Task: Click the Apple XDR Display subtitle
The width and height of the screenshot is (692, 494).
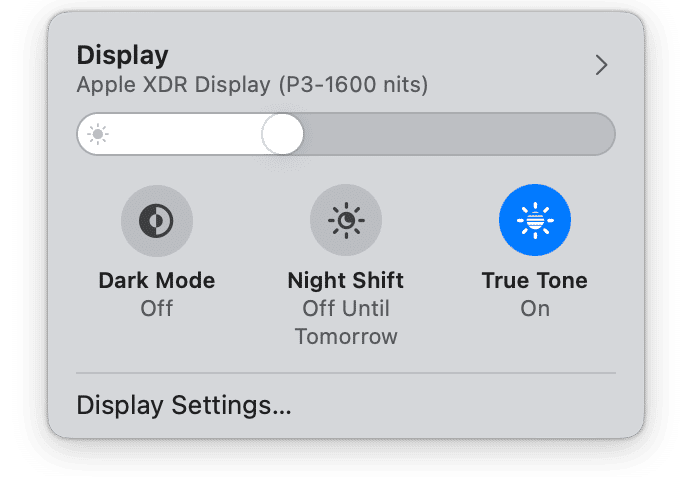Action: (x=170, y=85)
